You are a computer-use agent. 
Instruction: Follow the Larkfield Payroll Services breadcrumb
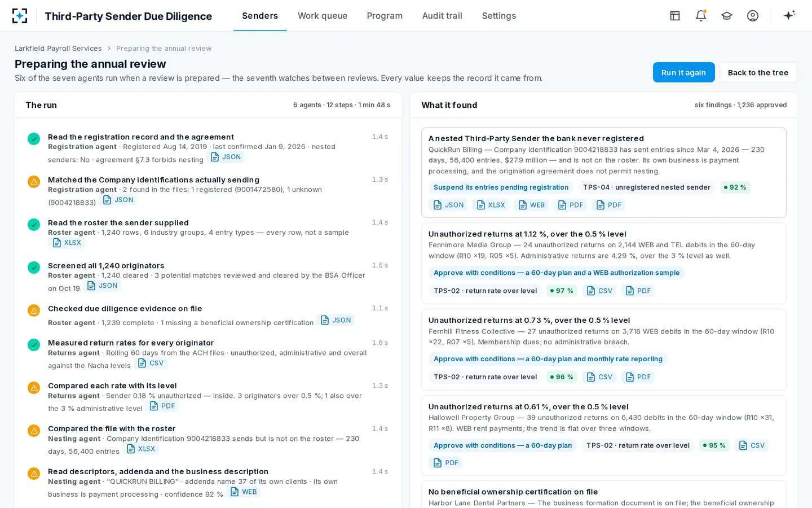click(x=58, y=49)
